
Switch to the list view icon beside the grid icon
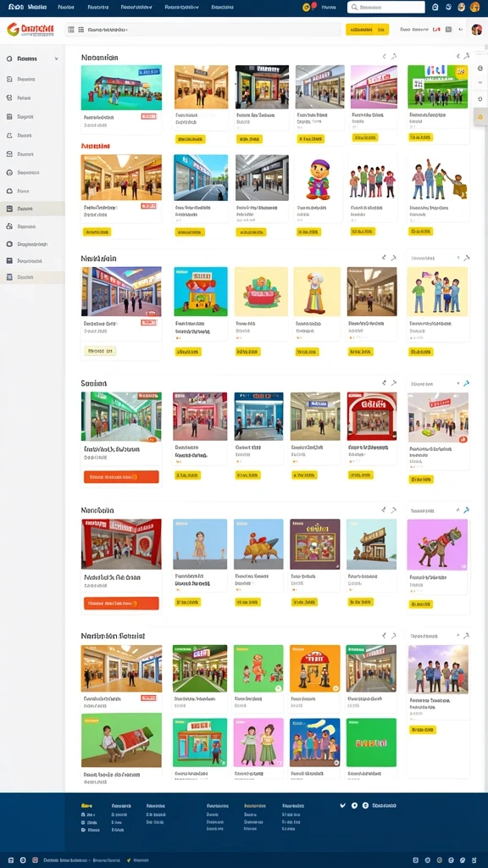pos(80,30)
